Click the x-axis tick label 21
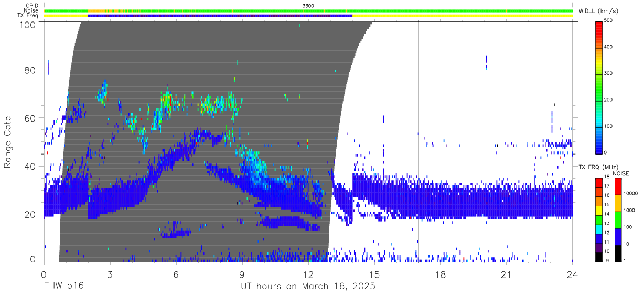 507,274
